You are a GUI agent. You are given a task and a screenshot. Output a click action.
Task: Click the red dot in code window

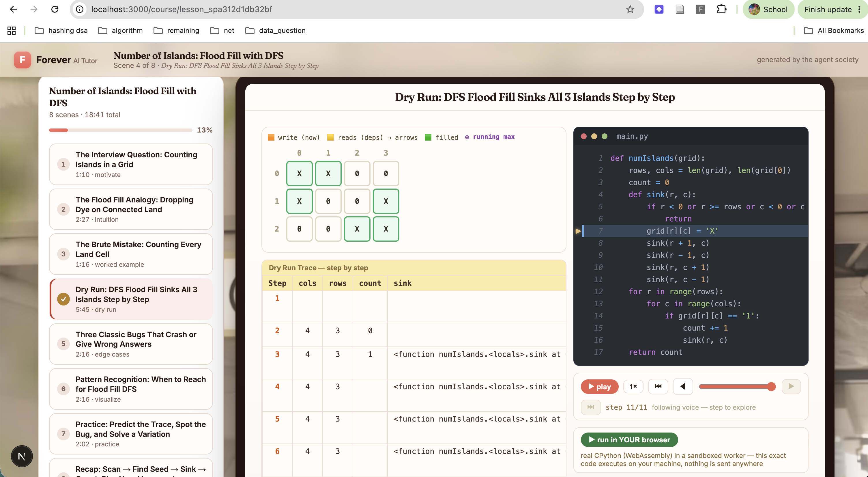pyautogui.click(x=583, y=136)
